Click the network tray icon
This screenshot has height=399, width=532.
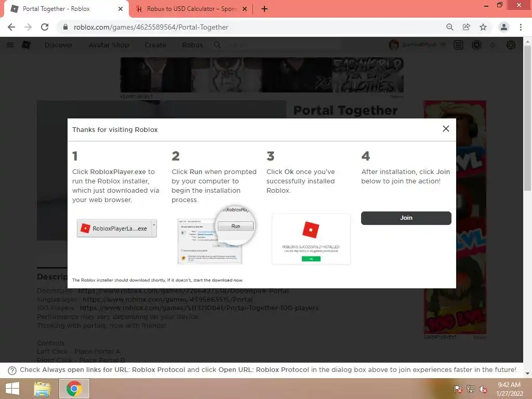tap(471, 389)
